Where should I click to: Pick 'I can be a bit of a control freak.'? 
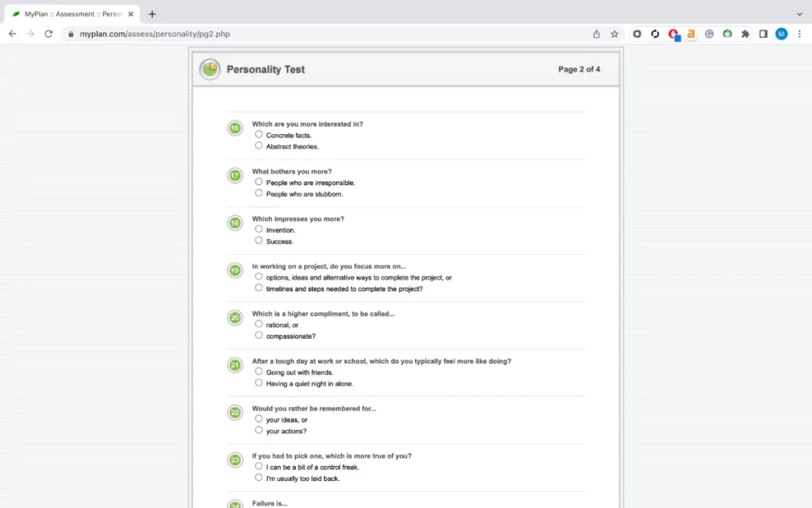pyautogui.click(x=259, y=467)
